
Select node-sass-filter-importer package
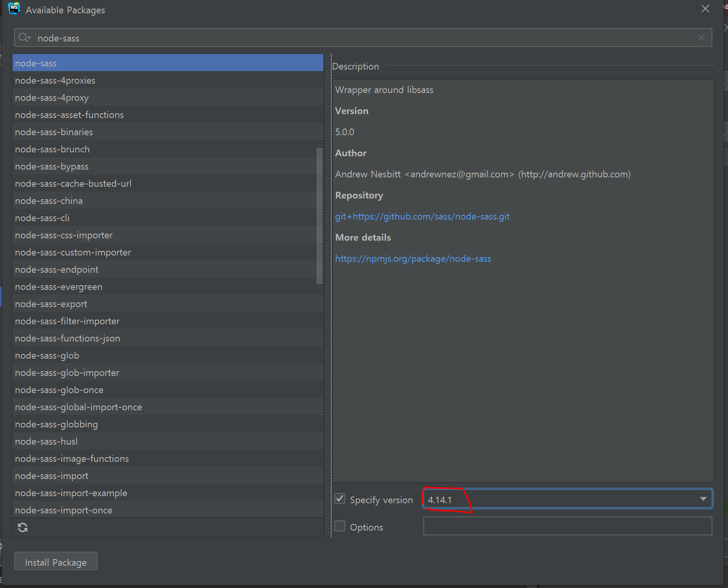(x=168, y=321)
